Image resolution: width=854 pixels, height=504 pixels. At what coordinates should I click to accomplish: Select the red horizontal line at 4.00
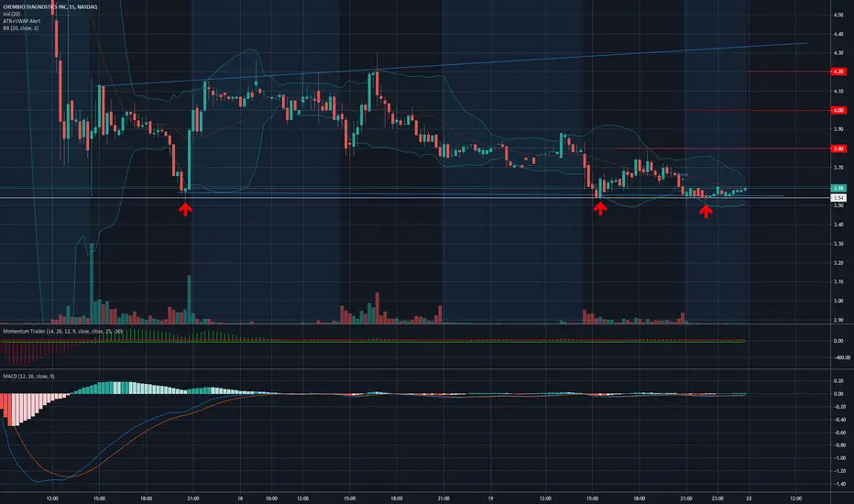point(759,110)
